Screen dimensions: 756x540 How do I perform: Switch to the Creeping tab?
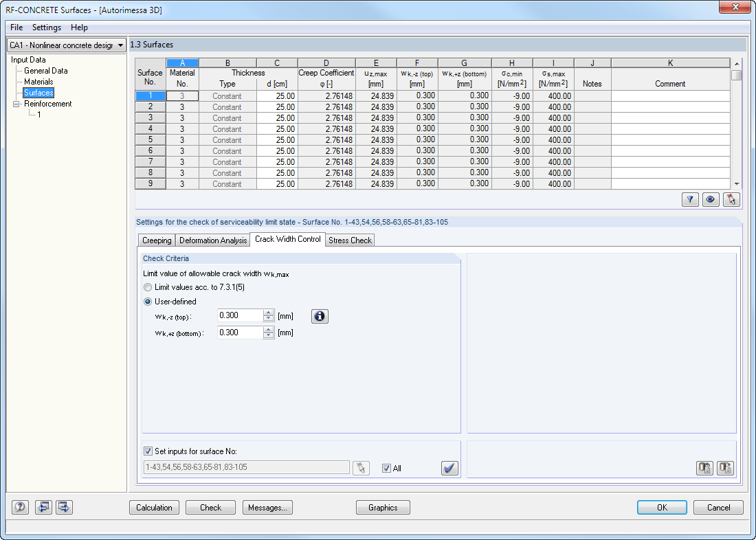pyautogui.click(x=157, y=240)
